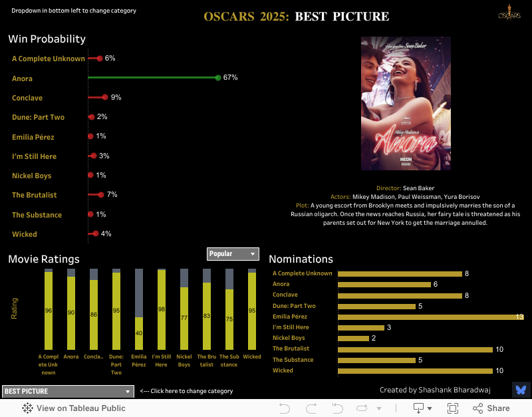This screenshot has height=417, width=532.
Task: Open the Popular ratings dropdown
Action: pyautogui.click(x=233, y=254)
